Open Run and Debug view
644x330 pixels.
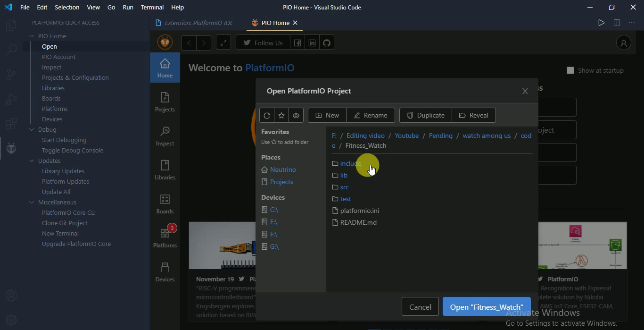pos(11,99)
